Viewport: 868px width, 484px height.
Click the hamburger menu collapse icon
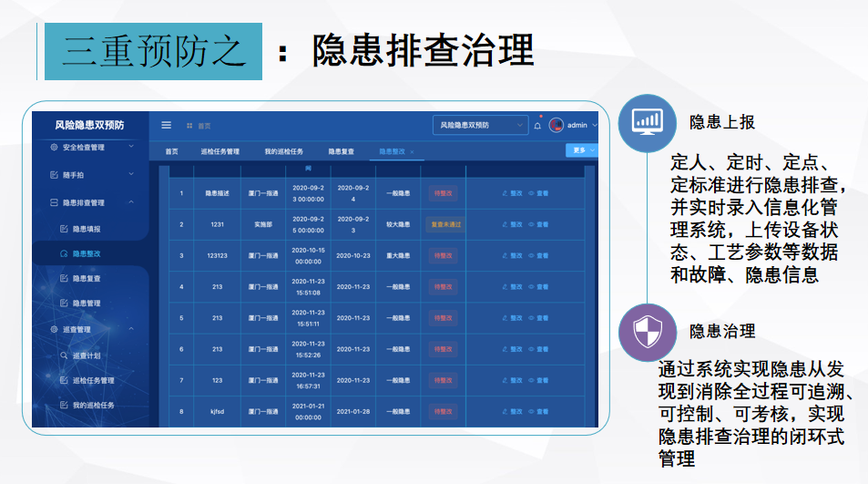coord(166,125)
